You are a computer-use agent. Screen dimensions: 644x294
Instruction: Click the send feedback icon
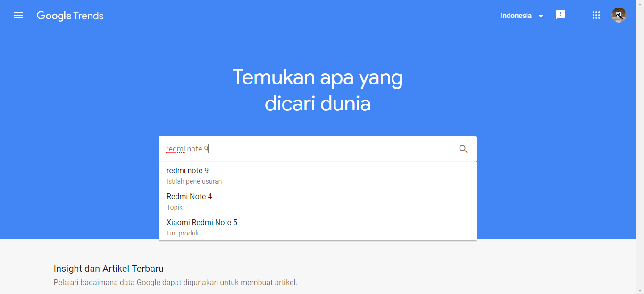pyautogui.click(x=560, y=16)
